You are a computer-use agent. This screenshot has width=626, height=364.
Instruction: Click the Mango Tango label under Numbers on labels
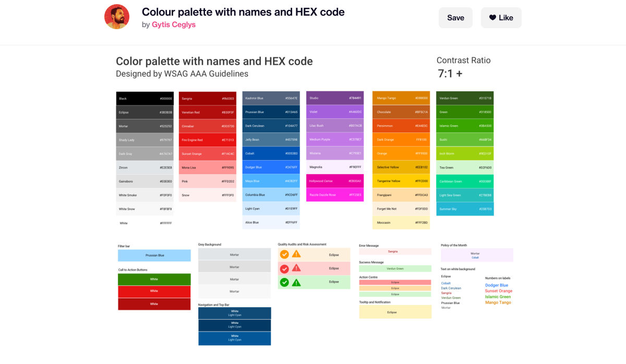(x=498, y=302)
